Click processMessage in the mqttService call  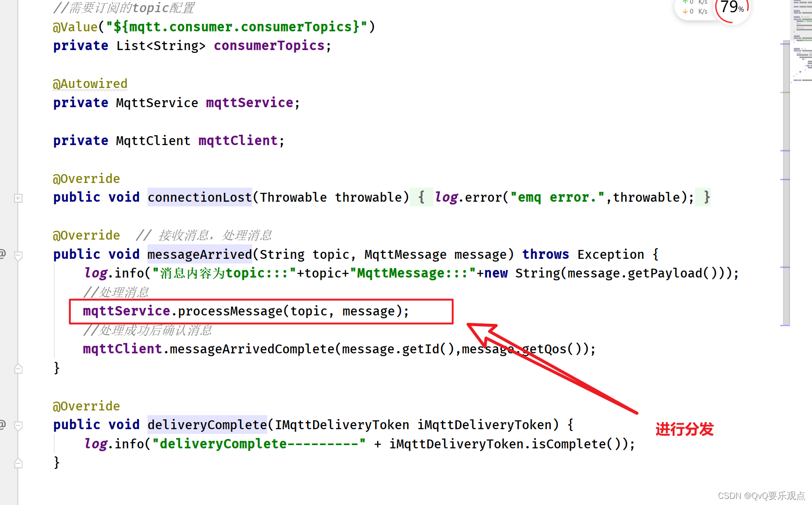point(230,311)
